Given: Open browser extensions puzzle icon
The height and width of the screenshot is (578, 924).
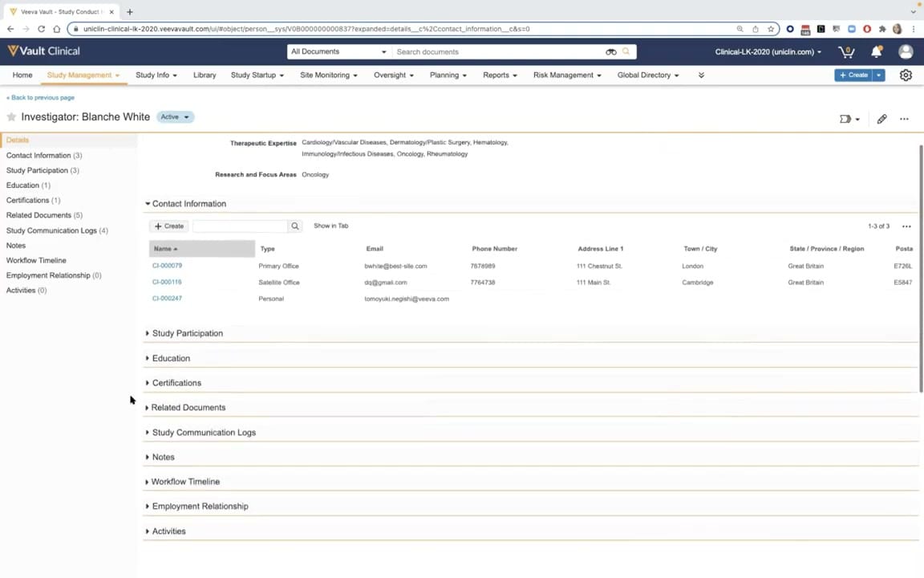Looking at the screenshot, I should tap(882, 28).
